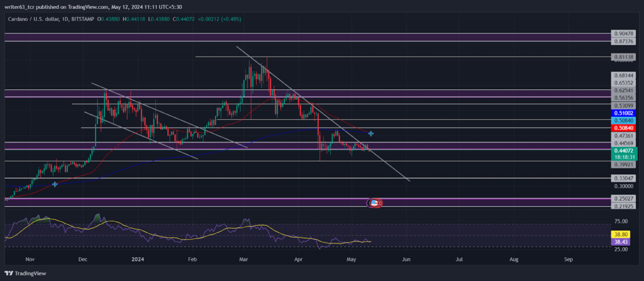Click the 0.62541 price level label

tap(624, 89)
